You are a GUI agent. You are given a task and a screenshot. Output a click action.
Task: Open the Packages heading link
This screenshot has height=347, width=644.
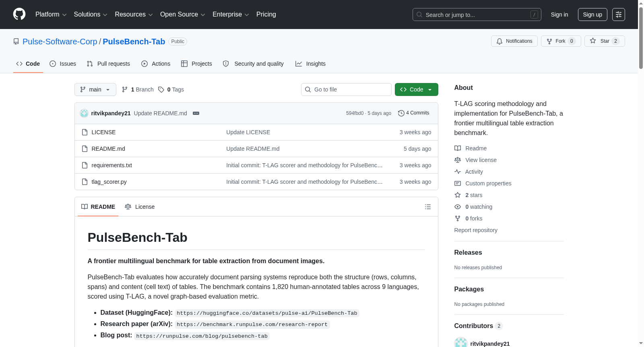469,289
